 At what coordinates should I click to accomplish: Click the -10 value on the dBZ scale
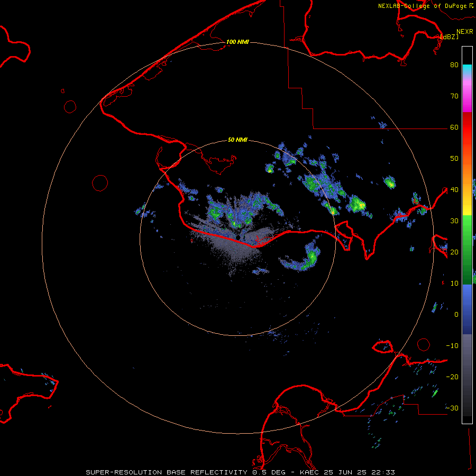pyautogui.click(x=452, y=345)
